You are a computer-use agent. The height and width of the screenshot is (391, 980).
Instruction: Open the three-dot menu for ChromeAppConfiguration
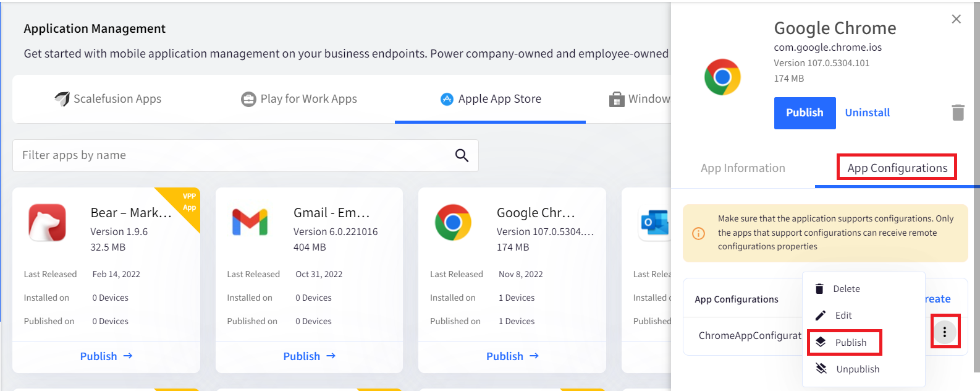tap(944, 333)
